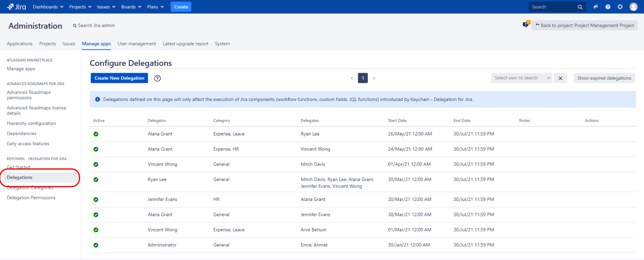Go to next page of delegations
The image size is (644, 260).
pyautogui.click(x=374, y=78)
